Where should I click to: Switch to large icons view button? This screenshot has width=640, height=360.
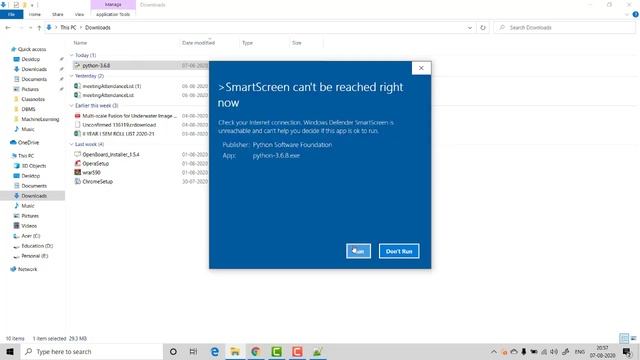(633, 338)
